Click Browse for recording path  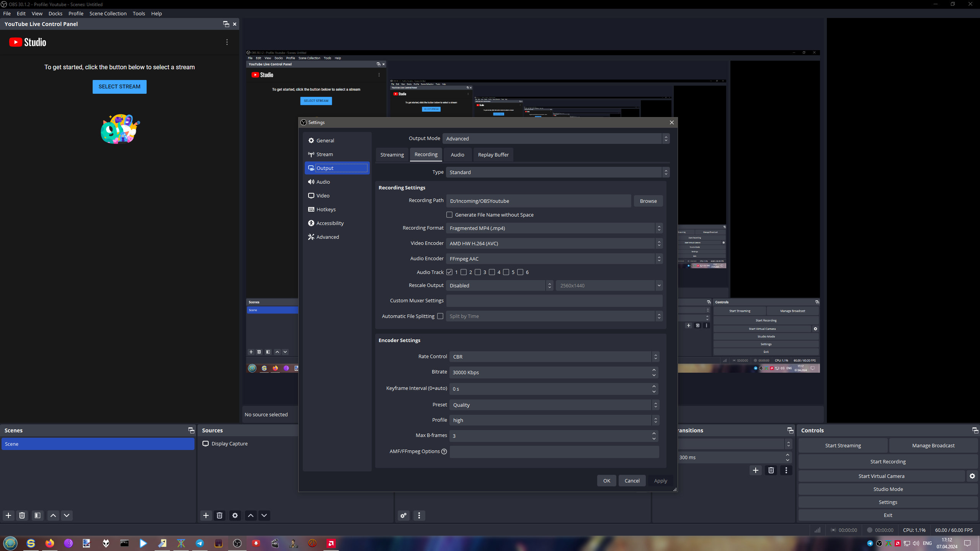(x=648, y=201)
